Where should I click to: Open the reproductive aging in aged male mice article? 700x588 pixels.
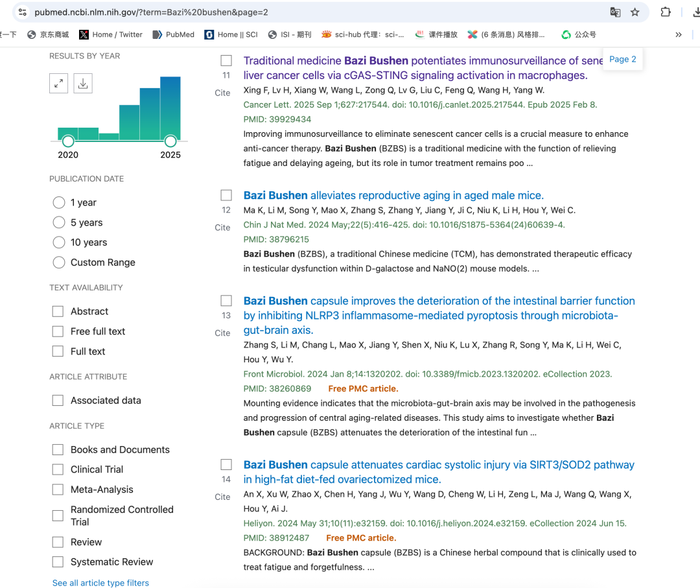tap(393, 196)
